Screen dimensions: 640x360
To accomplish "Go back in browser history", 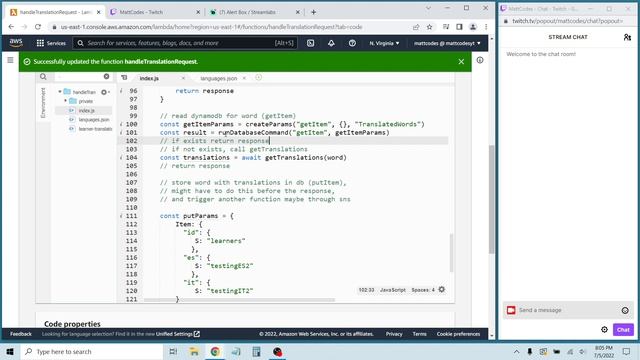I will 11,27.
